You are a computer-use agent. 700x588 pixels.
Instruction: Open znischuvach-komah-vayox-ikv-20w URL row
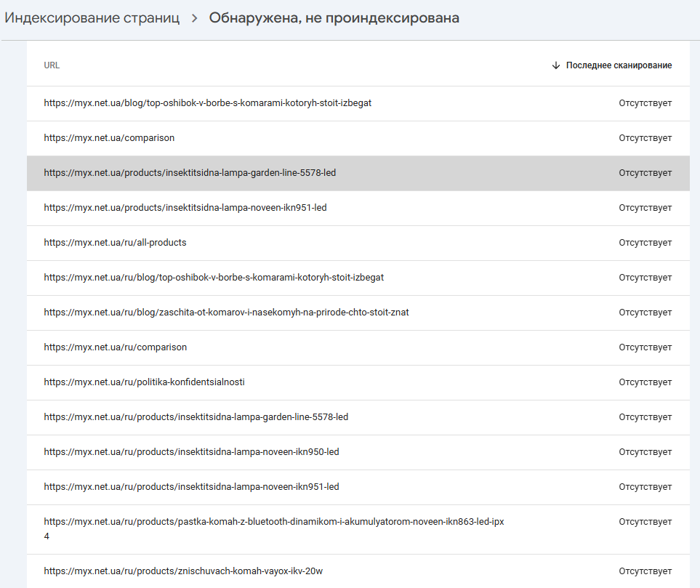tap(358, 571)
